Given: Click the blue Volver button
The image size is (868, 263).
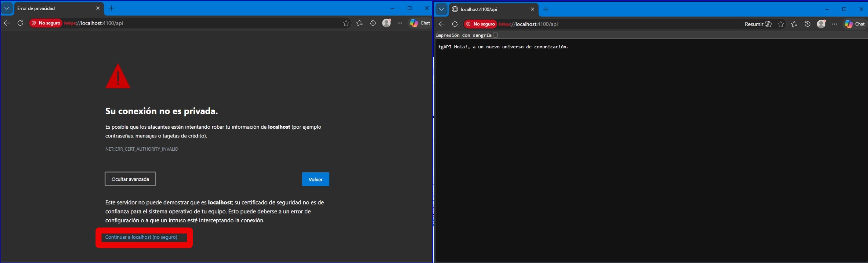Looking at the screenshot, I should pyautogui.click(x=316, y=179).
